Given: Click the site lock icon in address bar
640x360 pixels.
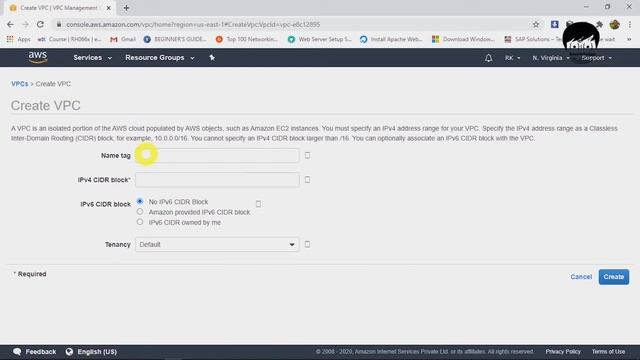Looking at the screenshot, I should click(x=59, y=24).
